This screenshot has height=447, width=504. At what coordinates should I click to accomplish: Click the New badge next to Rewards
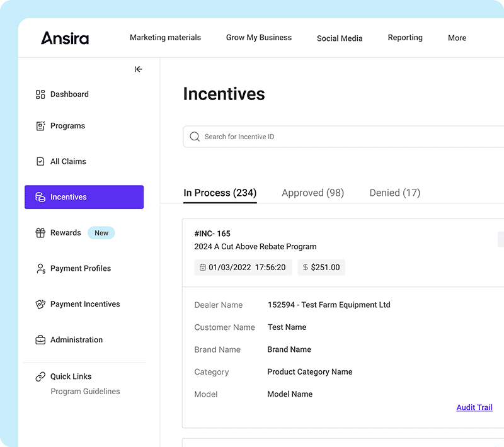click(101, 232)
